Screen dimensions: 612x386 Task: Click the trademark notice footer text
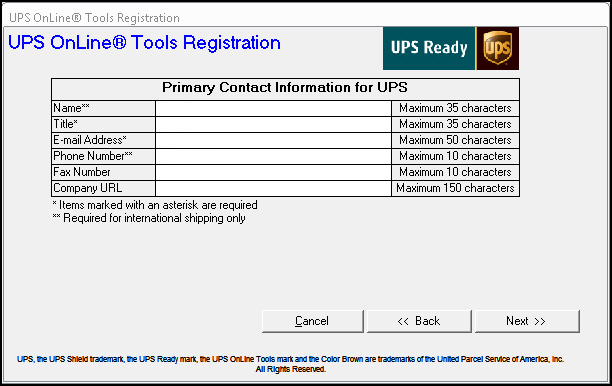290,364
